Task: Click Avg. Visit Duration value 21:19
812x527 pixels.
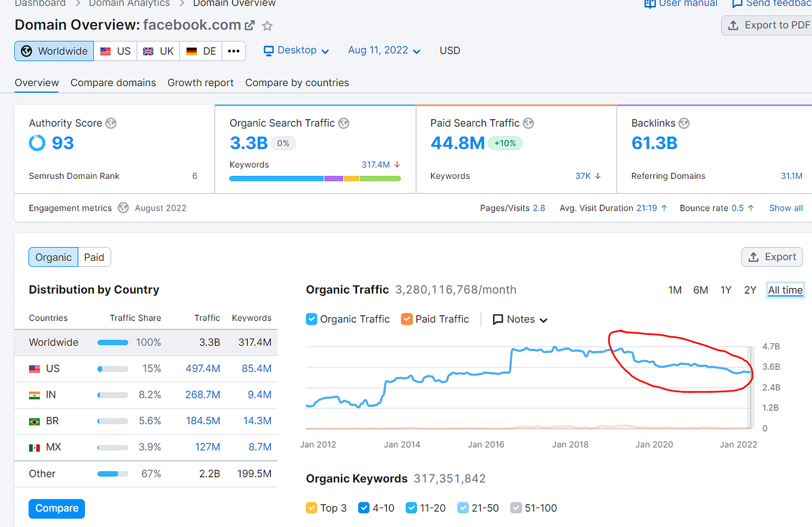Action: click(x=646, y=208)
